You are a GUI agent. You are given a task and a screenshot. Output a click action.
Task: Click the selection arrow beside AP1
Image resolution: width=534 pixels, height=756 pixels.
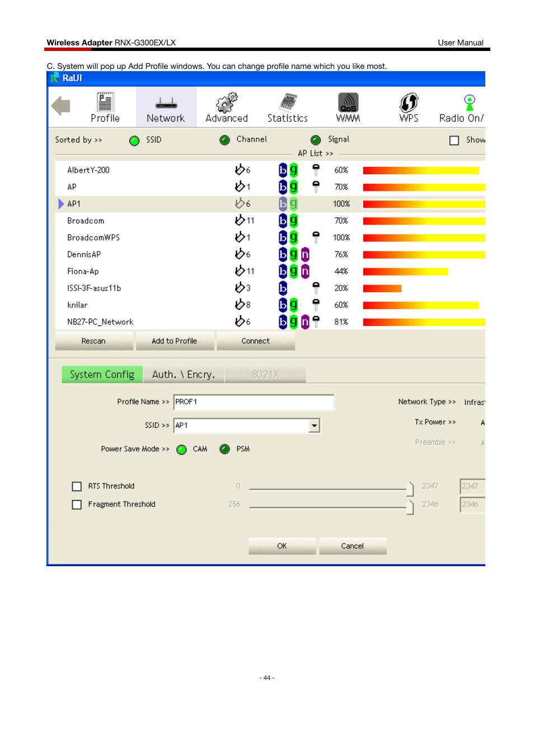coord(61,204)
